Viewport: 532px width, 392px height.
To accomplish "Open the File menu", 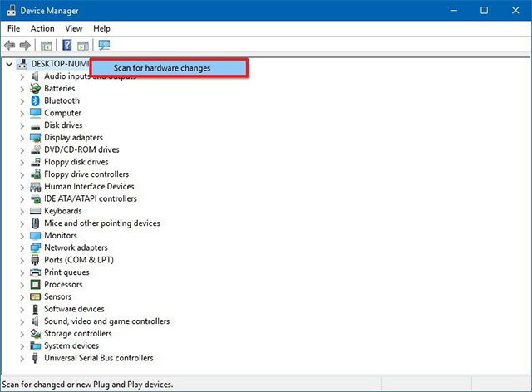I will [x=13, y=28].
